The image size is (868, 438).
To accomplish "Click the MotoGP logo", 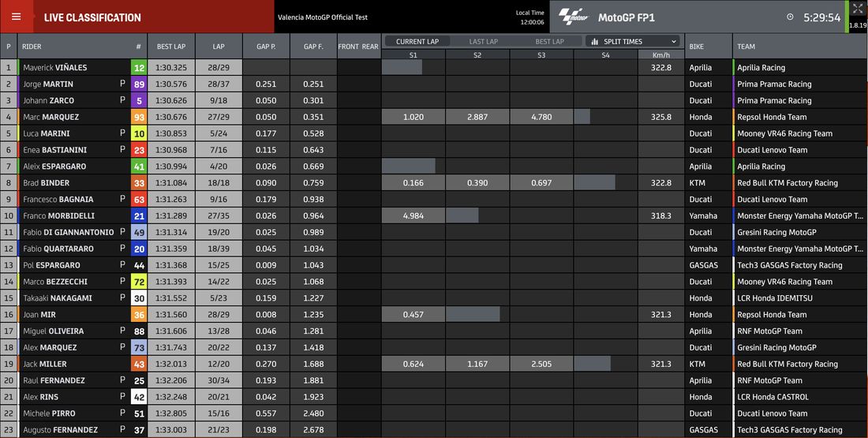I will 573,17.
